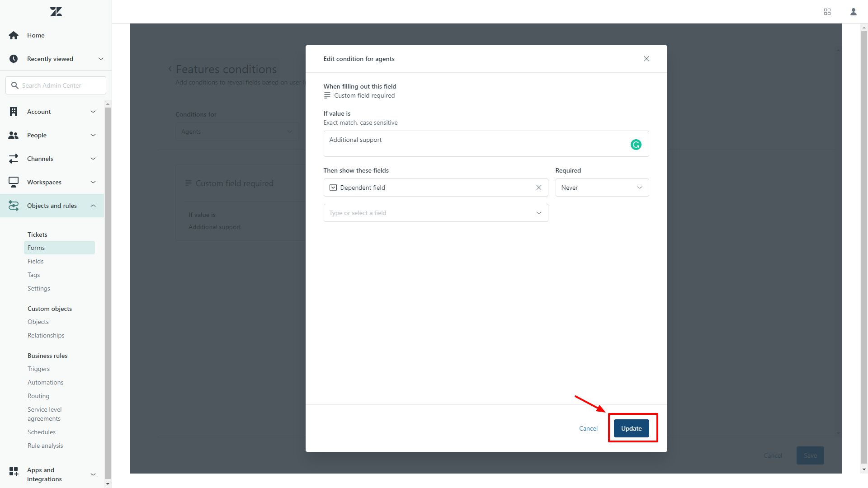
Task: Click the Zendesk home icon
Action: pyautogui.click(x=56, y=11)
